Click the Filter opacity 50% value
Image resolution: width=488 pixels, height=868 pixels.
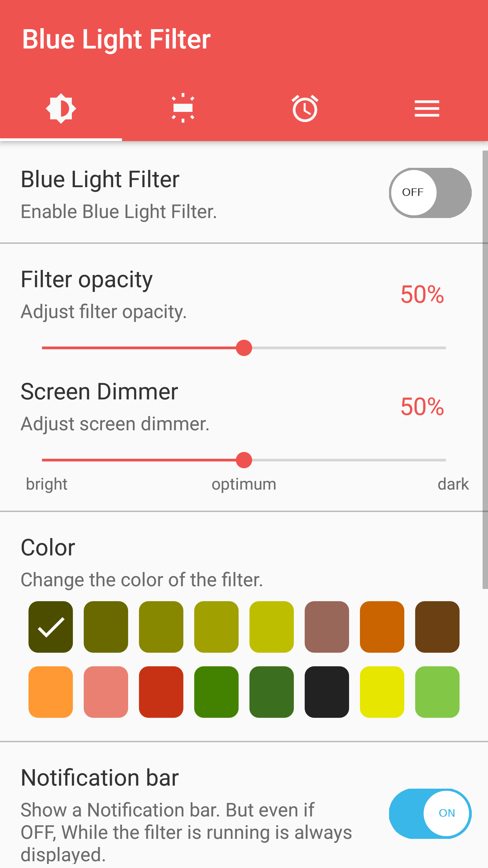coord(422,294)
